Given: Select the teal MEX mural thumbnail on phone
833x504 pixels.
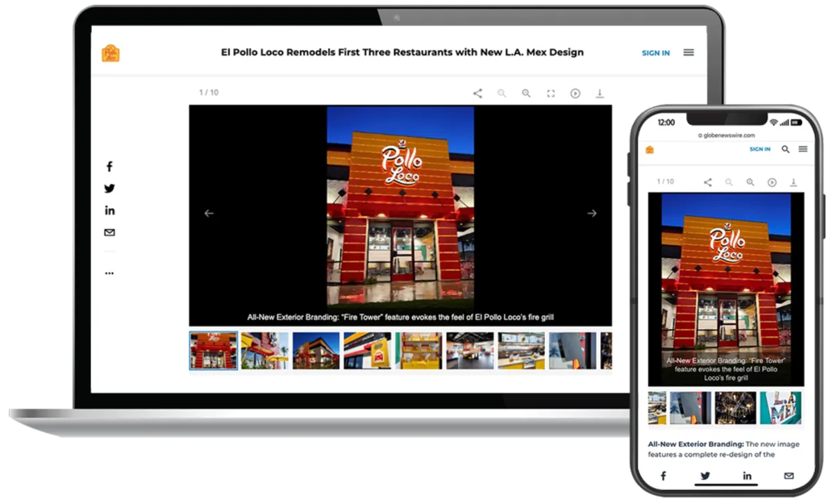Looking at the screenshot, I should point(780,408).
